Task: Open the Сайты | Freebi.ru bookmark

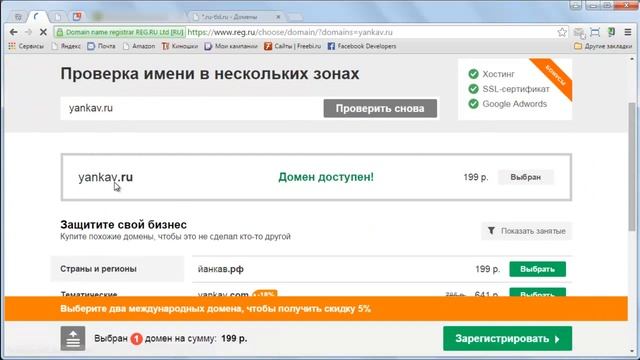Action: [x=293, y=46]
